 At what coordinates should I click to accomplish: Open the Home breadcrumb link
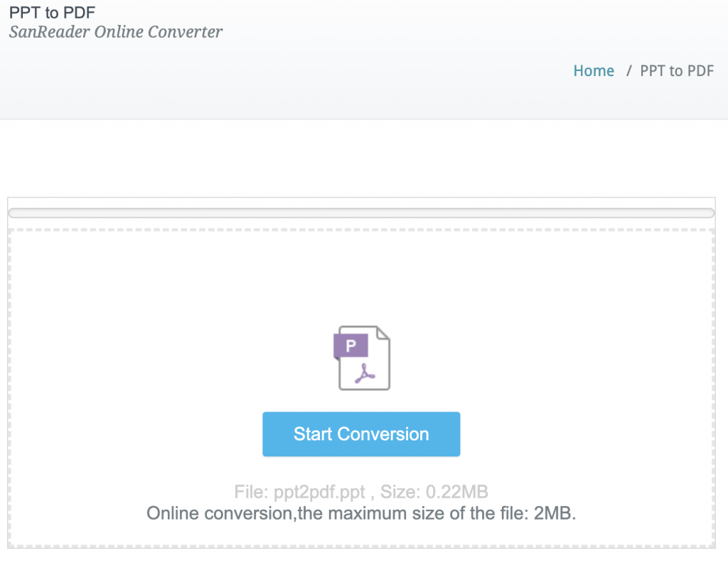click(594, 70)
